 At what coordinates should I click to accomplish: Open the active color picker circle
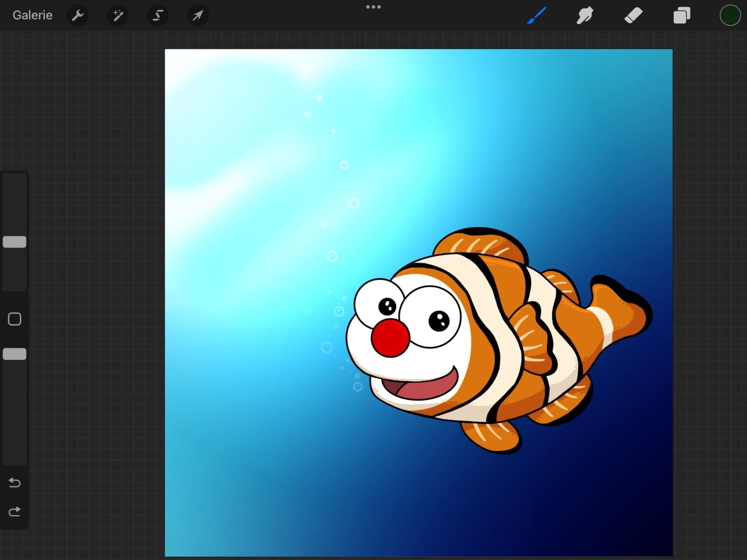click(730, 15)
